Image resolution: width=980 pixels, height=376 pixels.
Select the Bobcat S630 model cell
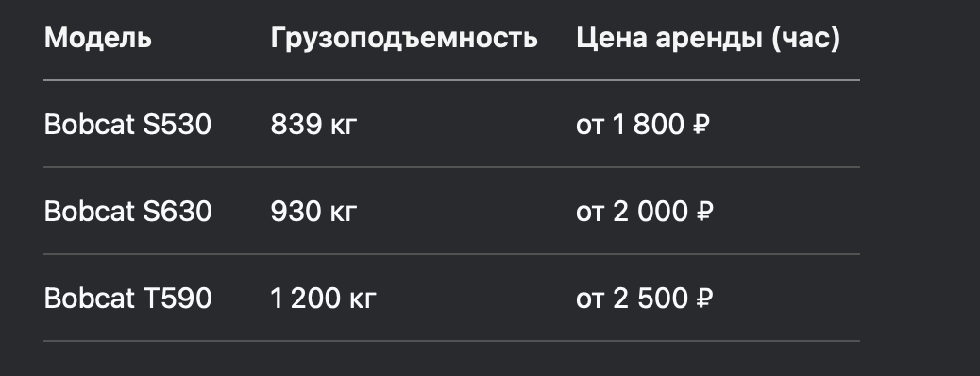coord(127,212)
